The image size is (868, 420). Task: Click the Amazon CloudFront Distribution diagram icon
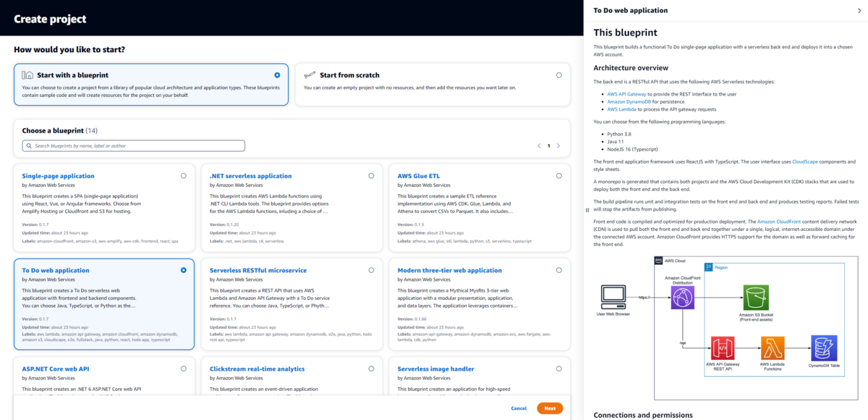point(682,298)
